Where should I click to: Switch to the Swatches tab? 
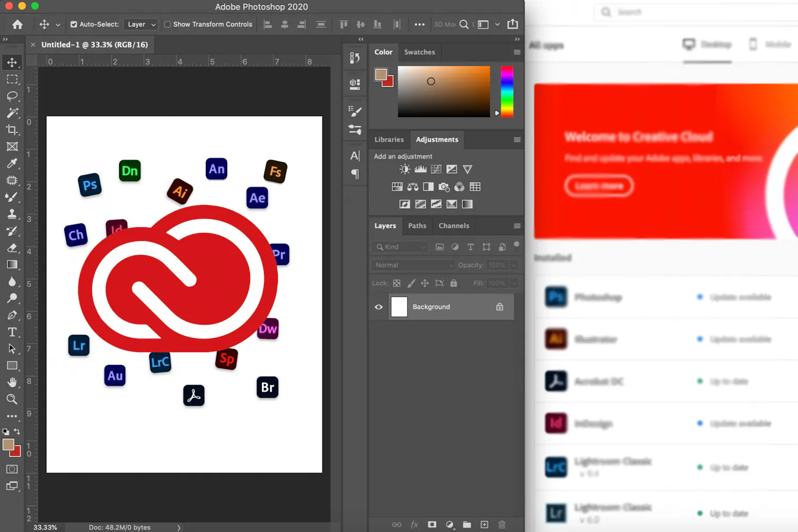tap(419, 52)
